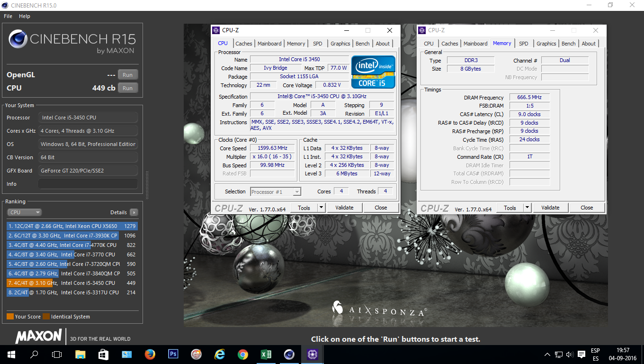This screenshot has height=364, width=644.
Task: Click the ranking Details arrow button
Action: pos(134,212)
